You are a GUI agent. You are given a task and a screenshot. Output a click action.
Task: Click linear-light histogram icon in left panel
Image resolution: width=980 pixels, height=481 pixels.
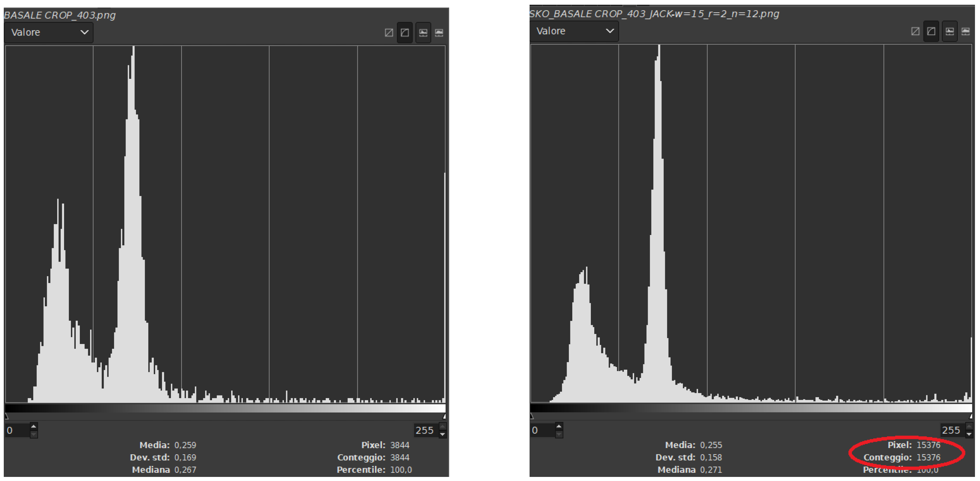tap(423, 33)
